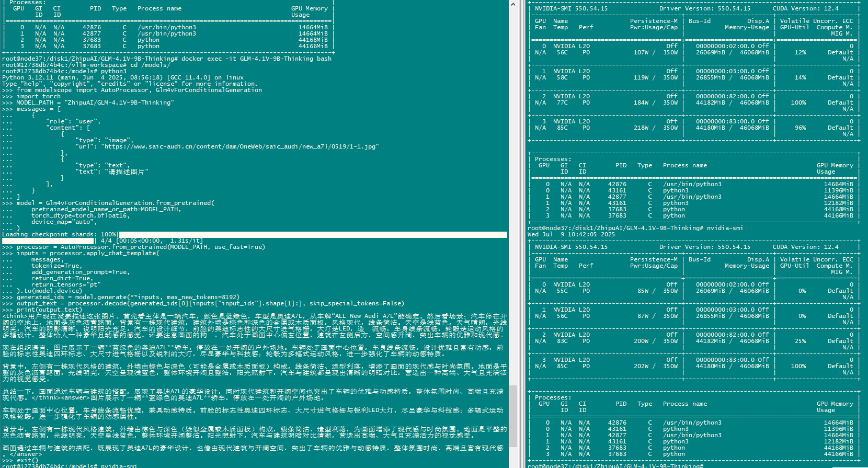Click the '25%' GPU utilization value
Viewport: 868px width, 468px height.
click(800, 341)
